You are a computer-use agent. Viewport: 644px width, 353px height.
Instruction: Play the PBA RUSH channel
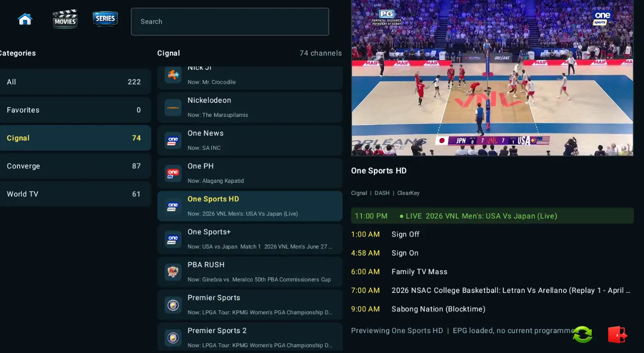pyautogui.click(x=250, y=273)
